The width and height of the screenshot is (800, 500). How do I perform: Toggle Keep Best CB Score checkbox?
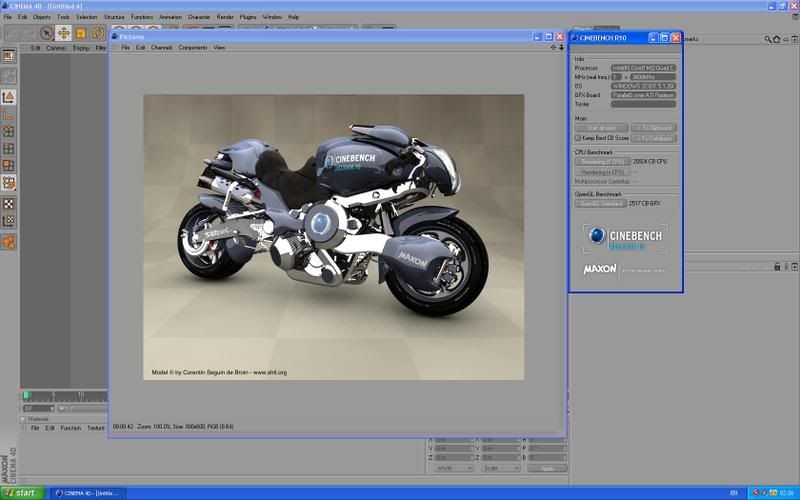point(578,138)
